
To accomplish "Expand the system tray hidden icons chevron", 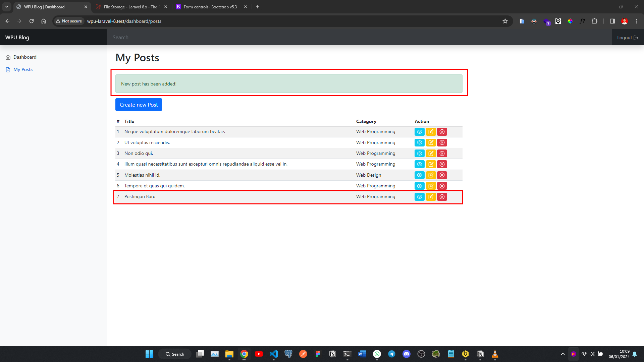I will (562, 354).
